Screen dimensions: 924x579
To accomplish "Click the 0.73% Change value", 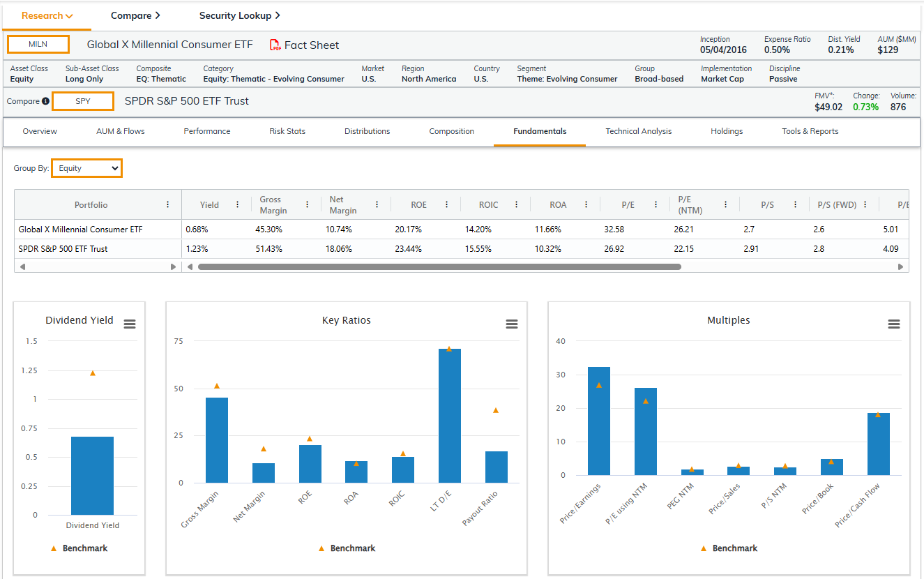I will point(865,107).
